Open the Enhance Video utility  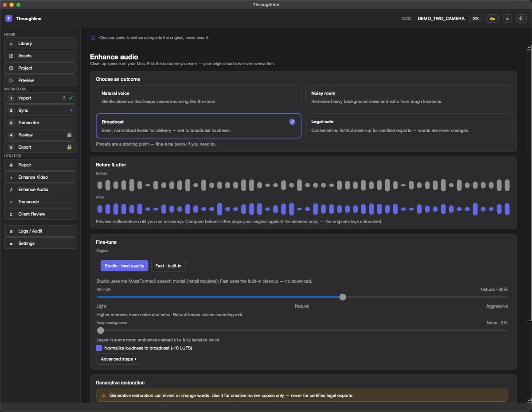tap(40, 177)
